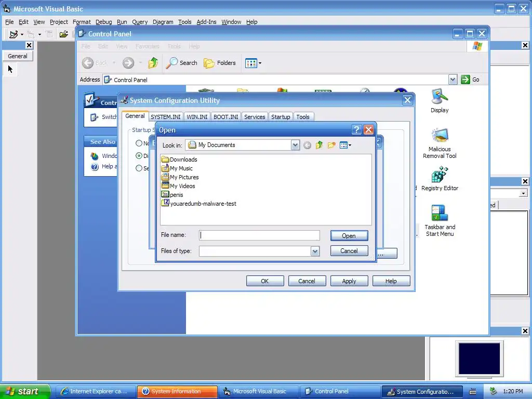
Task: Click Cancel in System Configuration Utility
Action: (x=307, y=281)
